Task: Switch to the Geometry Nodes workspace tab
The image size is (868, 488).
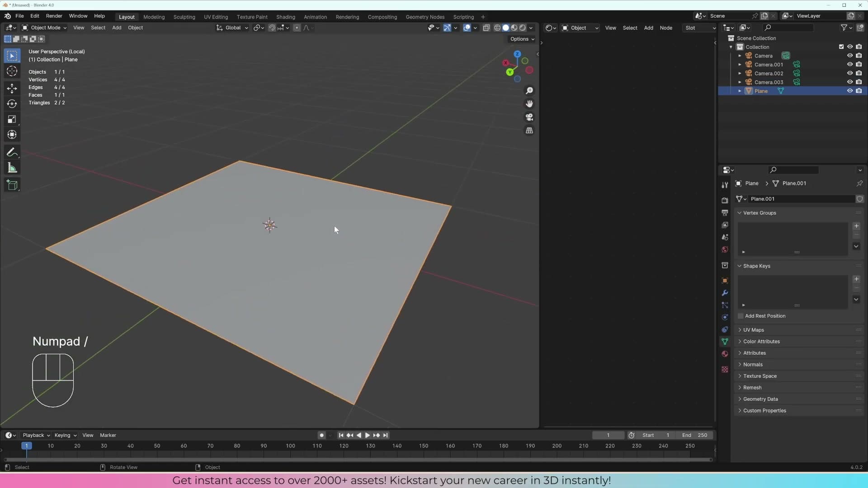Action: click(x=425, y=17)
